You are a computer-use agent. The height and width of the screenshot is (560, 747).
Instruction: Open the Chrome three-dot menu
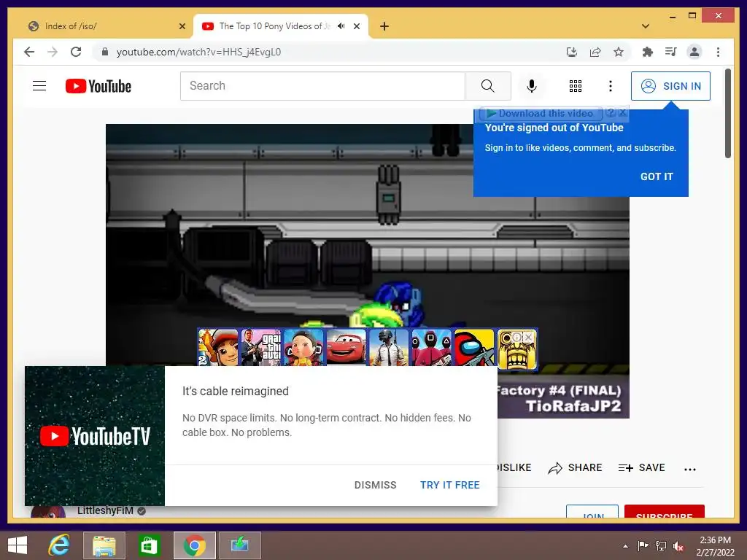pyautogui.click(x=718, y=52)
